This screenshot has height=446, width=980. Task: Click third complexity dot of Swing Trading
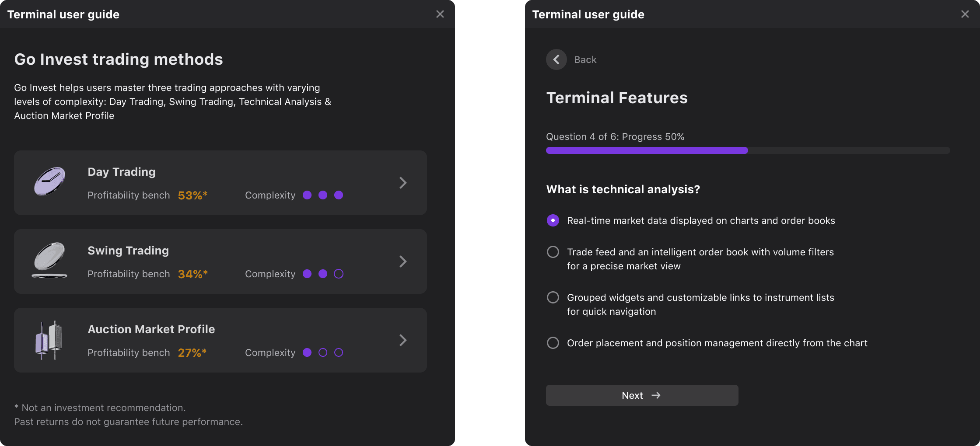(339, 274)
